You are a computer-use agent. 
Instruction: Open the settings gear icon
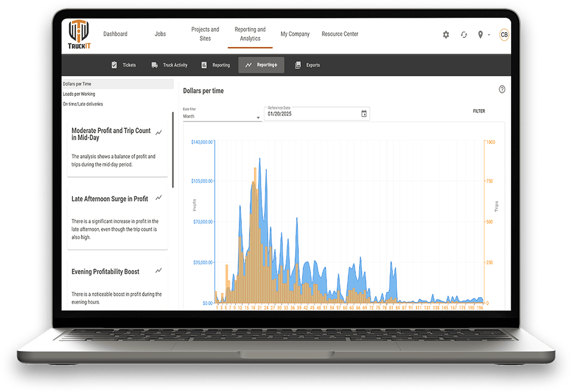coord(446,34)
